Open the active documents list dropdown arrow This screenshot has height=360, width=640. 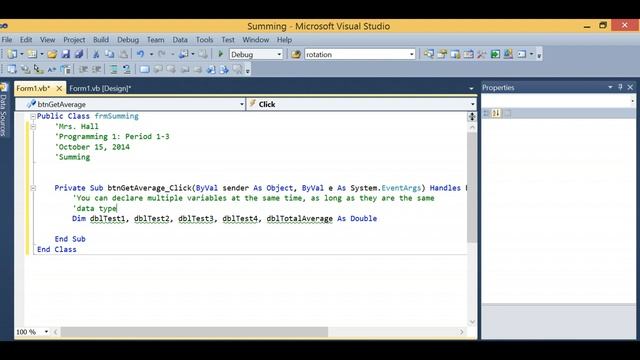coord(471,88)
